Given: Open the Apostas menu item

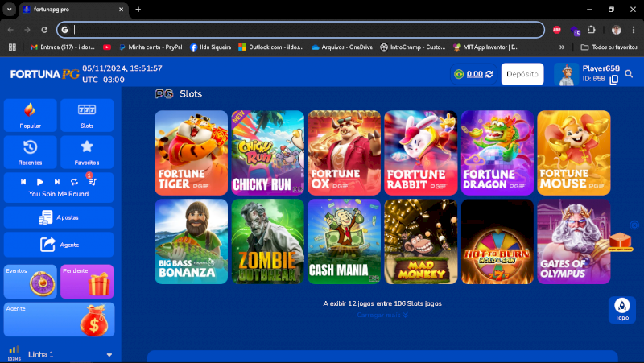Looking at the screenshot, I should [x=58, y=217].
